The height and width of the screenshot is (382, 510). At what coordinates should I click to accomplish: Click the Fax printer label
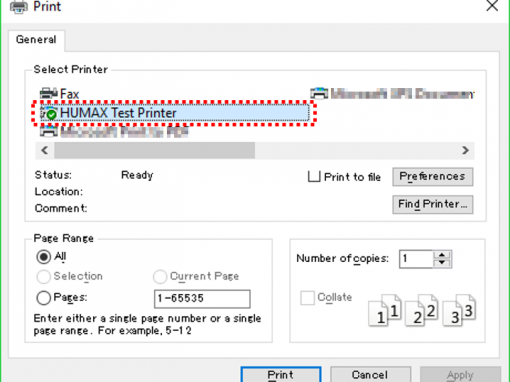[69, 94]
